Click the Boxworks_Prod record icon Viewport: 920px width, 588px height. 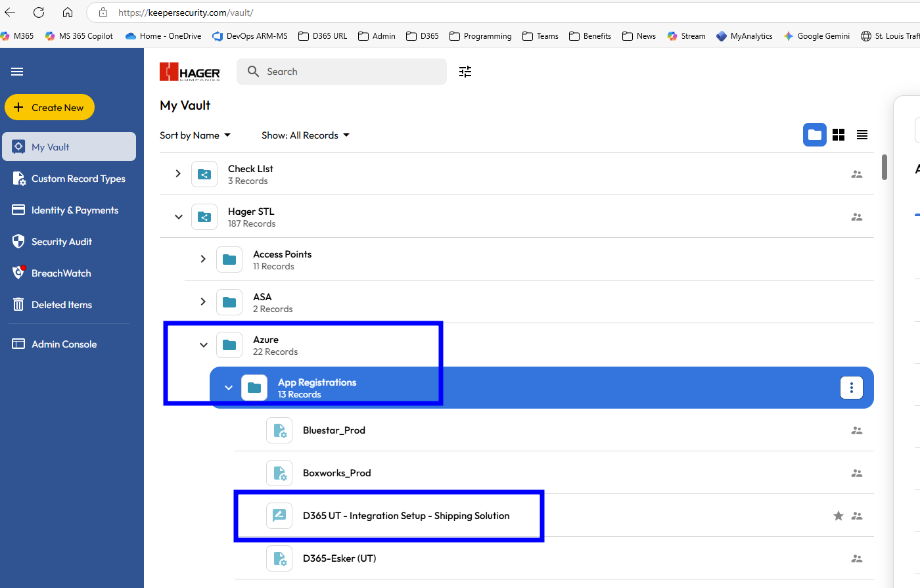click(x=279, y=473)
